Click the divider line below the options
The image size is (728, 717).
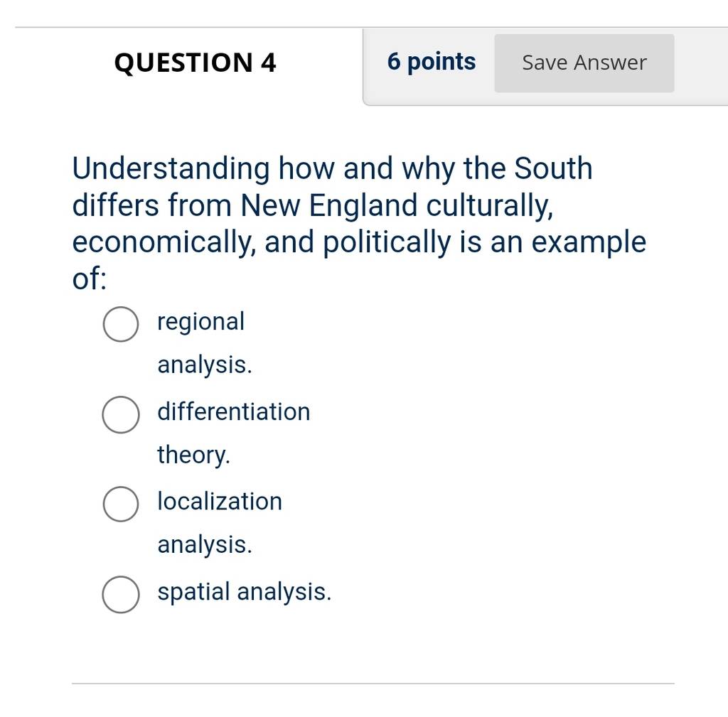(x=373, y=683)
